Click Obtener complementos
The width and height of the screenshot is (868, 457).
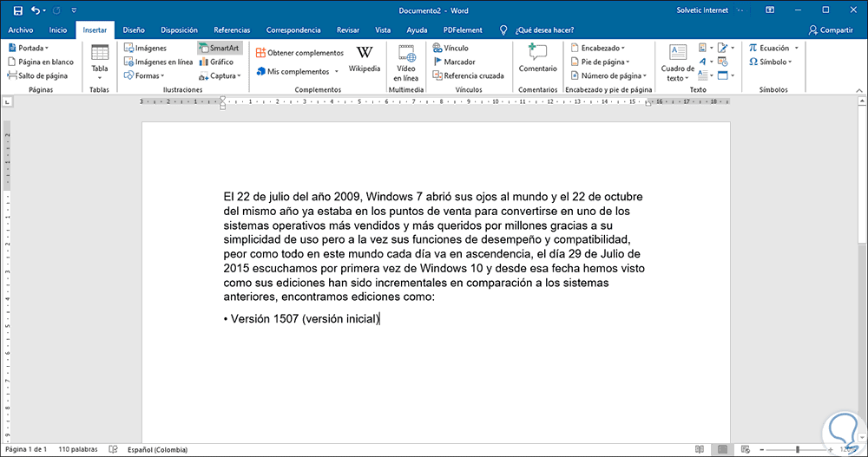(x=299, y=53)
